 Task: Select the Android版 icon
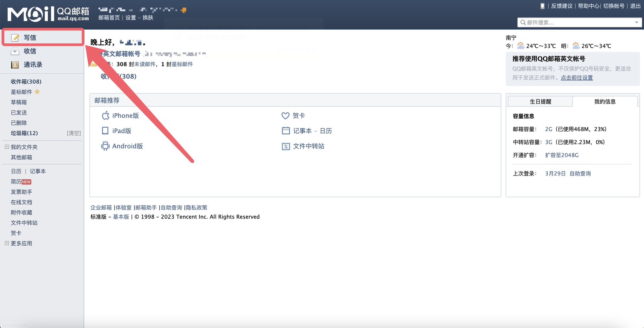point(105,146)
